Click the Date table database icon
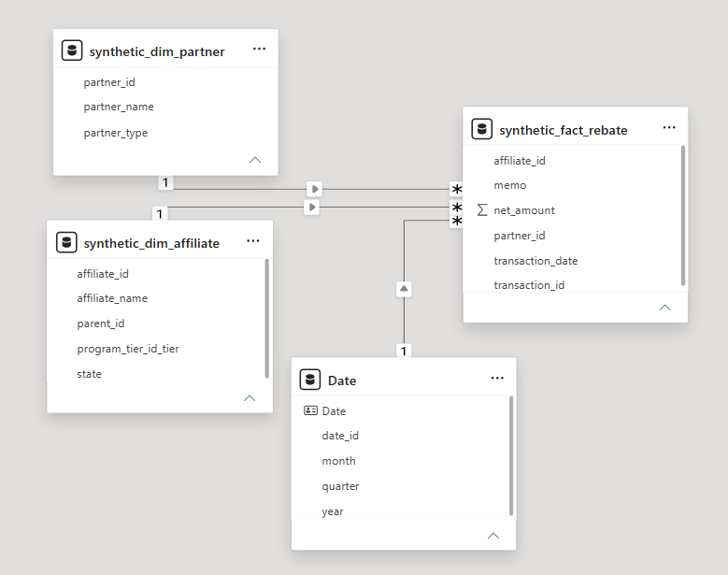728x575 pixels. point(310,379)
